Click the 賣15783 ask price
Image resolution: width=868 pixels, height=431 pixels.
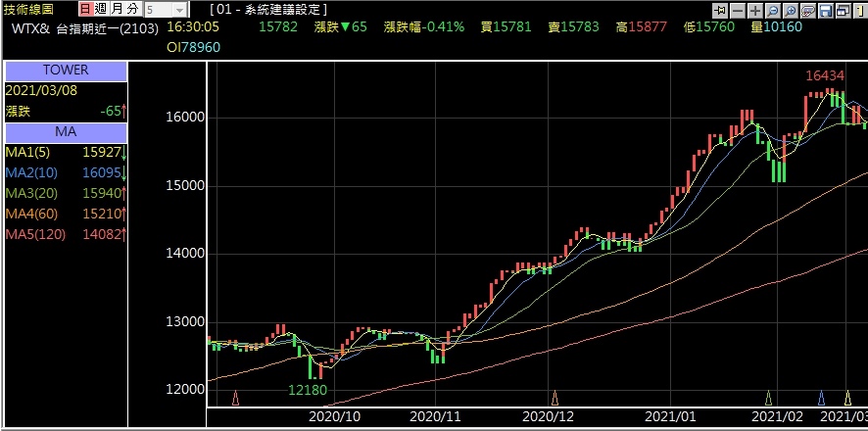click(573, 26)
